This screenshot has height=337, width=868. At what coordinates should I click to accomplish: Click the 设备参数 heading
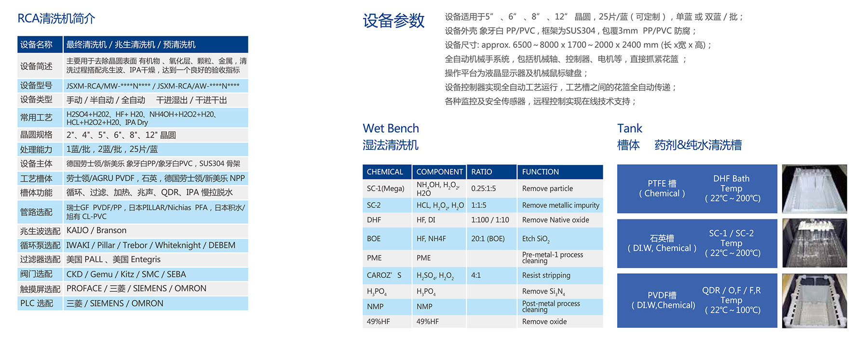[x=393, y=21]
